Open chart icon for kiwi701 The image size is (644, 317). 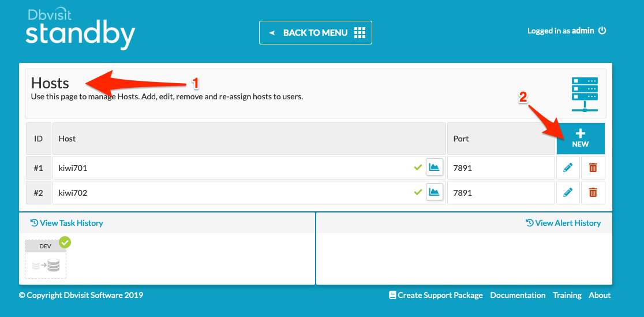[435, 167]
